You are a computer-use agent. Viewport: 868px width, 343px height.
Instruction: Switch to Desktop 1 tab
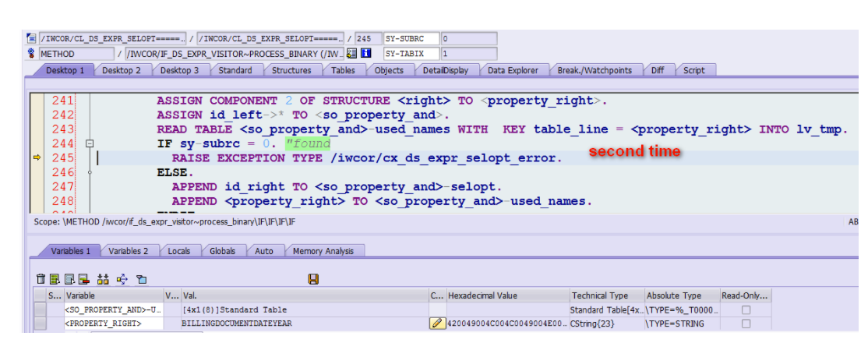[x=65, y=70]
